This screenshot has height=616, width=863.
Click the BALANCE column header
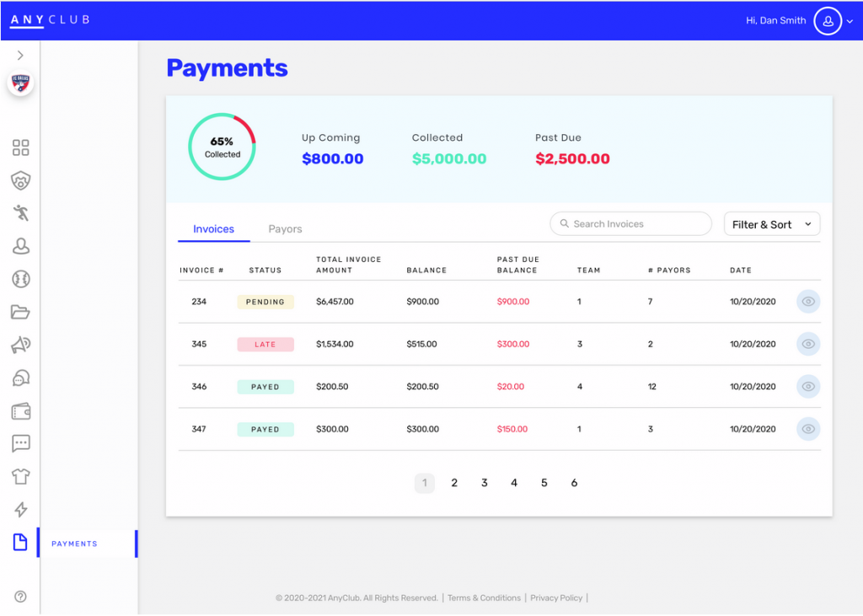426,271
